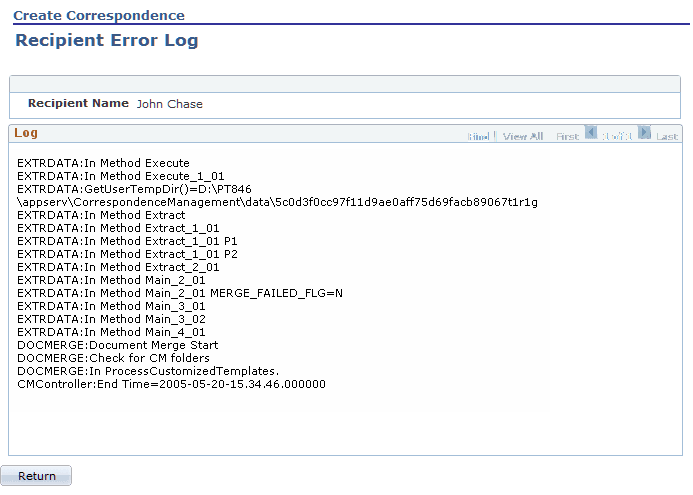Click the Return button
The width and height of the screenshot is (693, 495).
[x=36, y=476]
